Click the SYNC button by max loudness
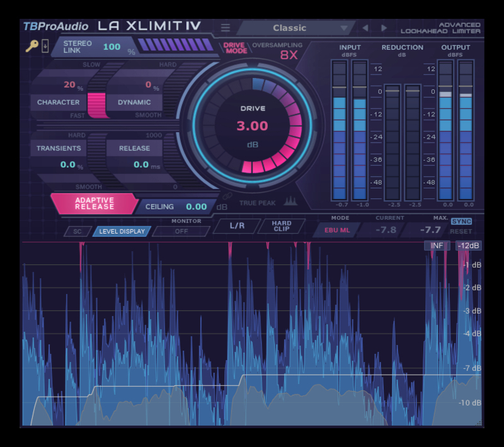504x447 pixels. pyautogui.click(x=461, y=222)
